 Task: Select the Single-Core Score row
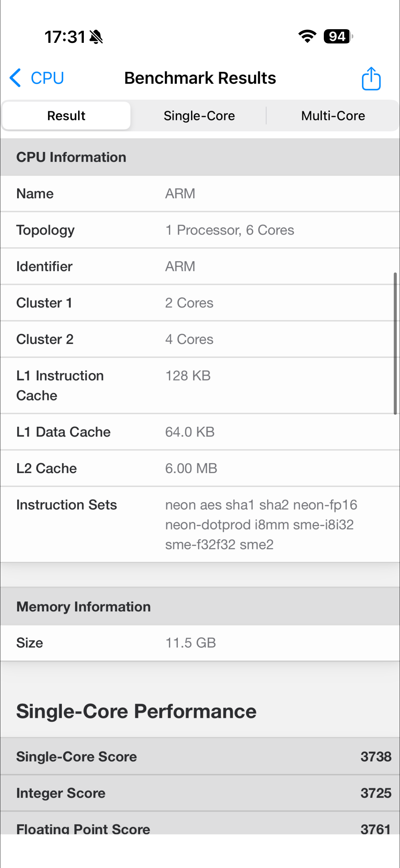point(200,756)
